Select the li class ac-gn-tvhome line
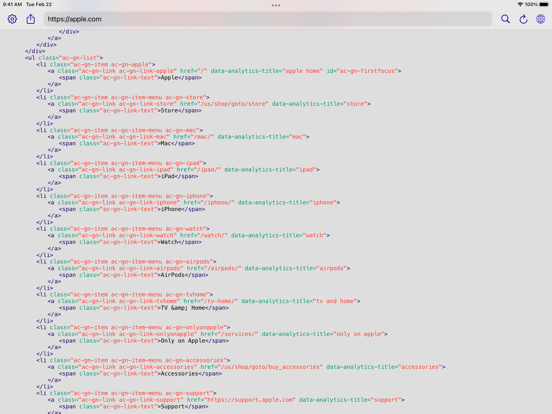The height and width of the screenshot is (414, 552). tap(125, 295)
